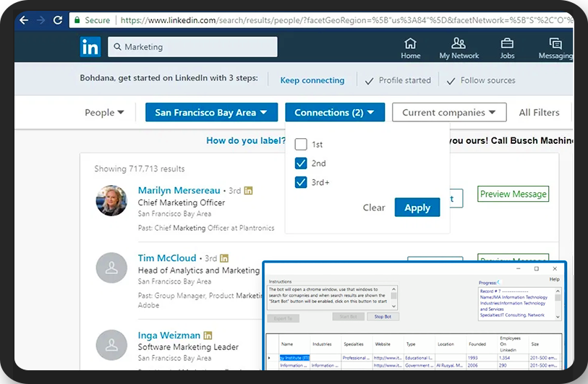Click Stop Bot in the bot window

tap(383, 317)
